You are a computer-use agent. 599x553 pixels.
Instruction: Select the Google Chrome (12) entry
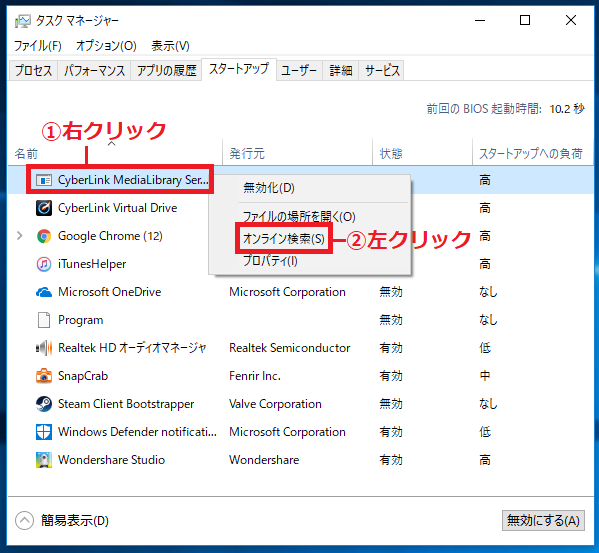[x=110, y=236]
